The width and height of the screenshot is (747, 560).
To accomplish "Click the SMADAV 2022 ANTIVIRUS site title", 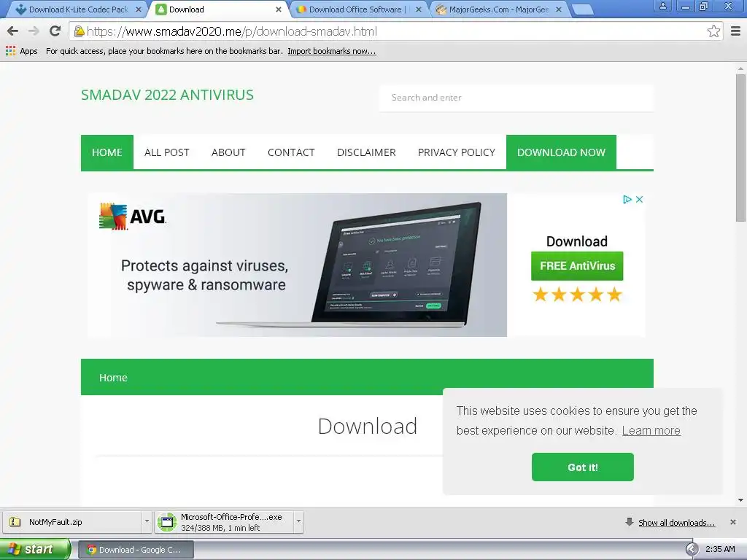I will [167, 95].
